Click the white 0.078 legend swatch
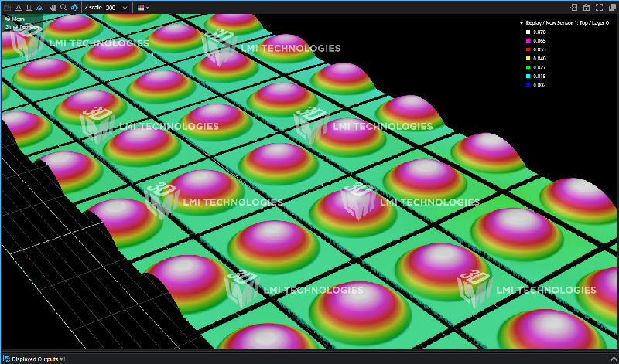The image size is (619, 364). (528, 32)
